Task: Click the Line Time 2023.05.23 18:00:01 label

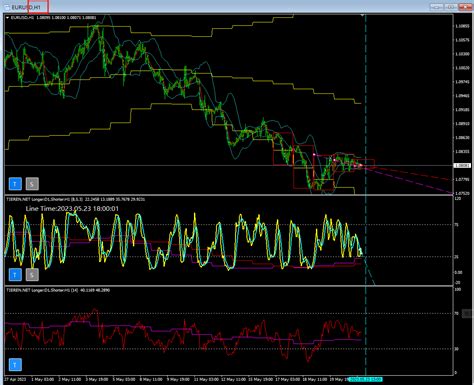Action: coord(72,209)
